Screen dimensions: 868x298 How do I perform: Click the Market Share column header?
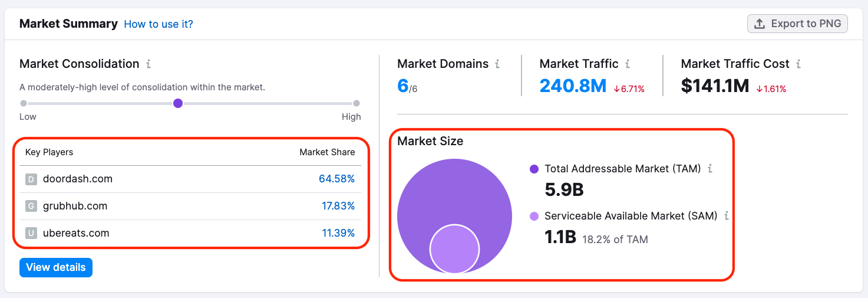tap(327, 152)
